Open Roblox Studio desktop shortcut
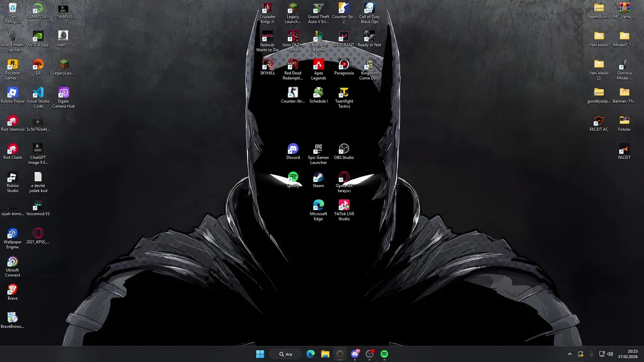The height and width of the screenshot is (362, 644). [x=13, y=183]
